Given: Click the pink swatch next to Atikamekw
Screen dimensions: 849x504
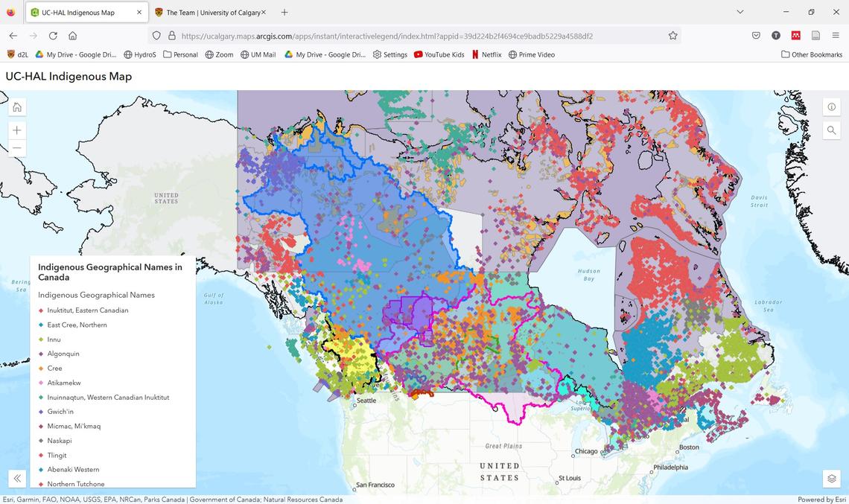Looking at the screenshot, I should [x=41, y=383].
